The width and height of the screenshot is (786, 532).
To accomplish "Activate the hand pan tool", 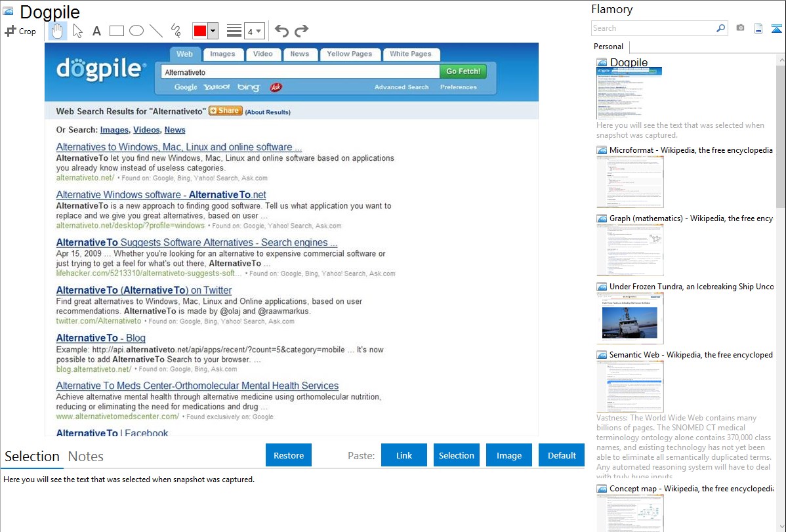I will coord(57,31).
